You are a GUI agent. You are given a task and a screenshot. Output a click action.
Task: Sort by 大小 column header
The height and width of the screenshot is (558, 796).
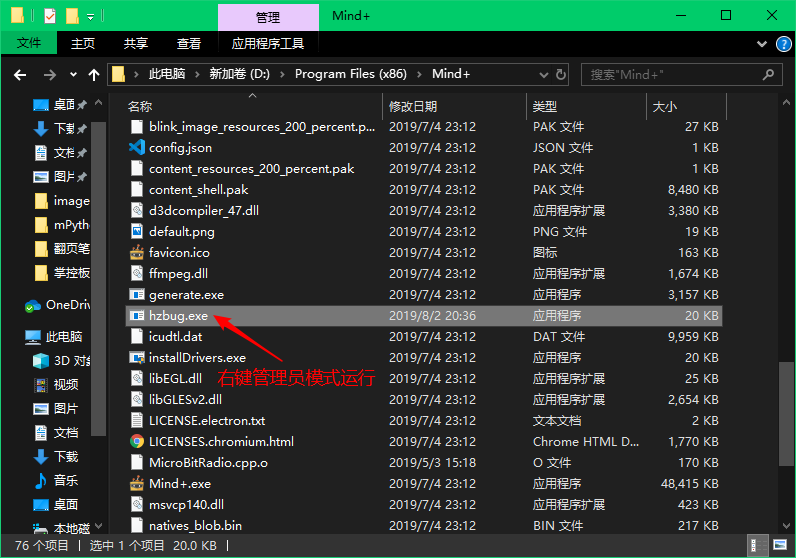686,106
